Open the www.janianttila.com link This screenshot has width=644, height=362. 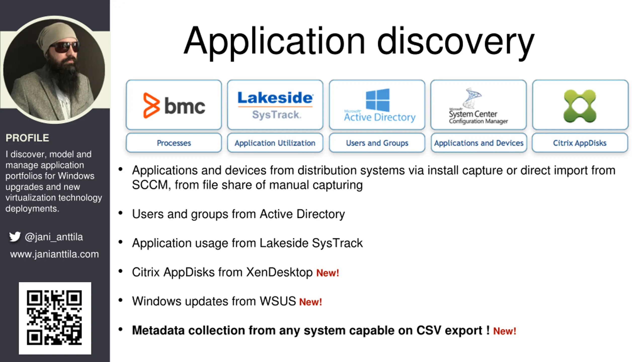55,254
